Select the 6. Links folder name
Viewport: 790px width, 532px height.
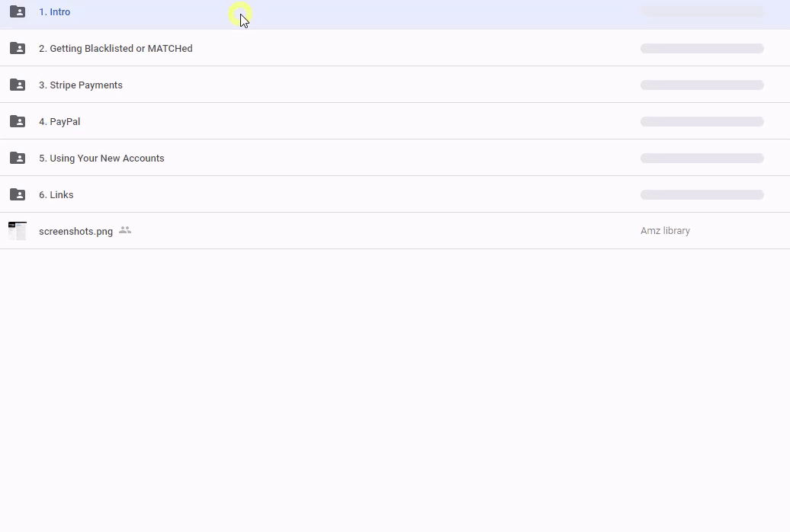point(56,195)
